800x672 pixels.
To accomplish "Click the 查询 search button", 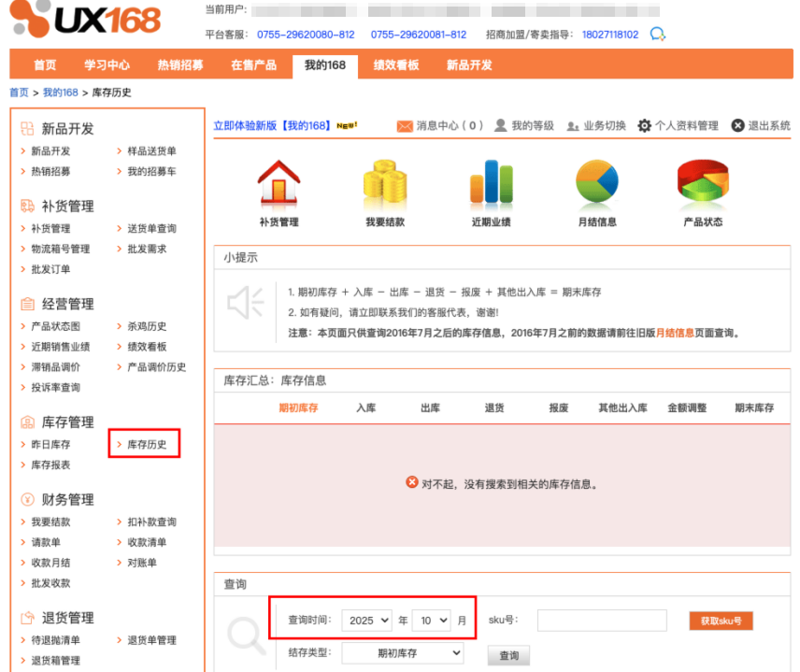I will coord(508,656).
